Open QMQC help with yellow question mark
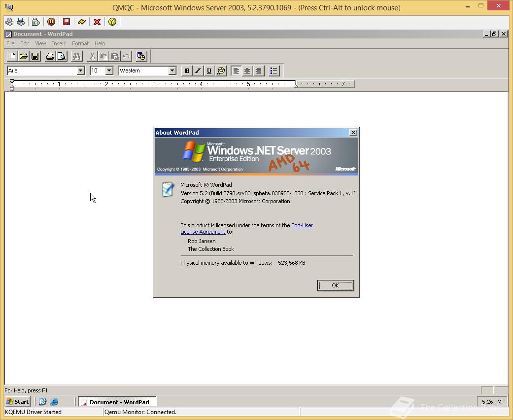This screenshot has height=420, width=513. [112, 22]
